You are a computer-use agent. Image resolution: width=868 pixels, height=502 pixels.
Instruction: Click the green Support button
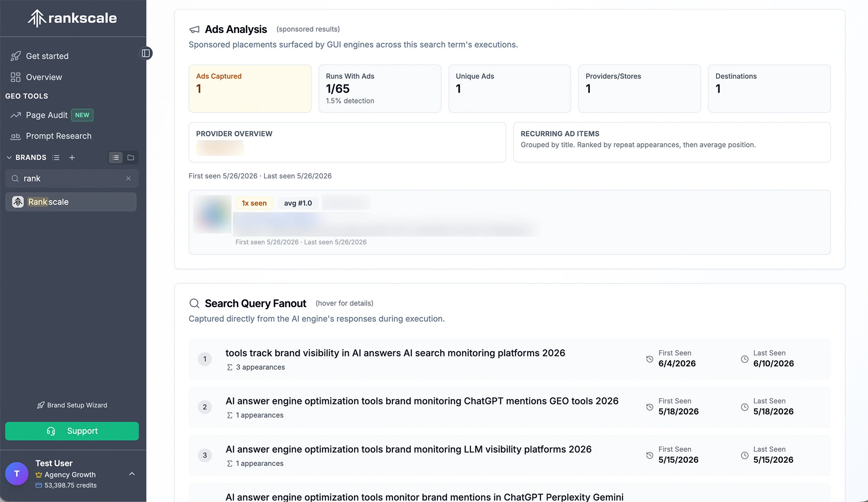[72, 431]
